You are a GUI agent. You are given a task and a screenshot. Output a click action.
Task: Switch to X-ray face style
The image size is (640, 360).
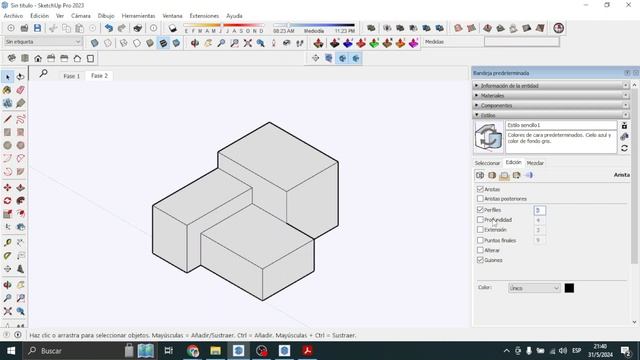tap(95, 43)
